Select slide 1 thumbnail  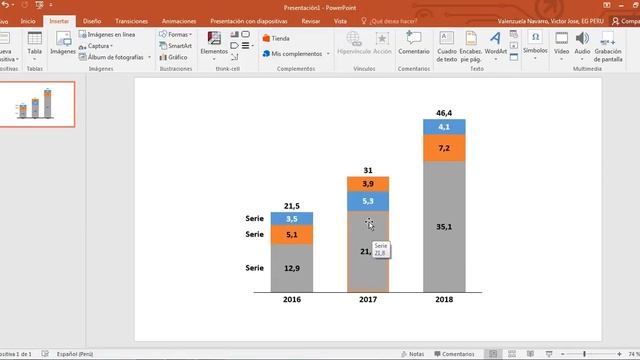pyautogui.click(x=37, y=104)
